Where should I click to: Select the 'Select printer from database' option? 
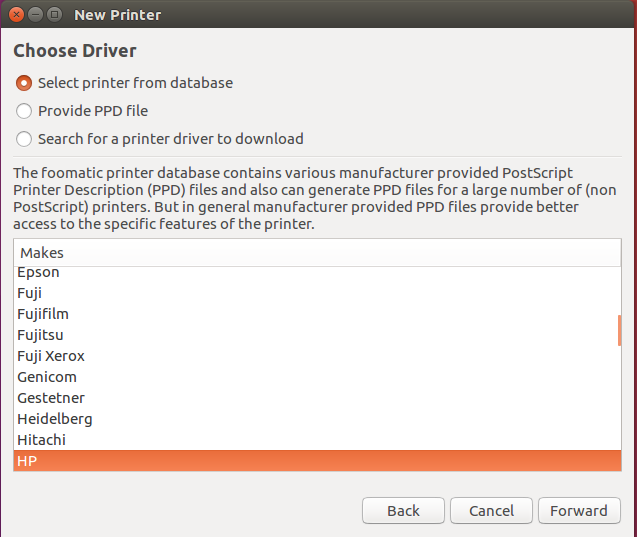click(24, 83)
